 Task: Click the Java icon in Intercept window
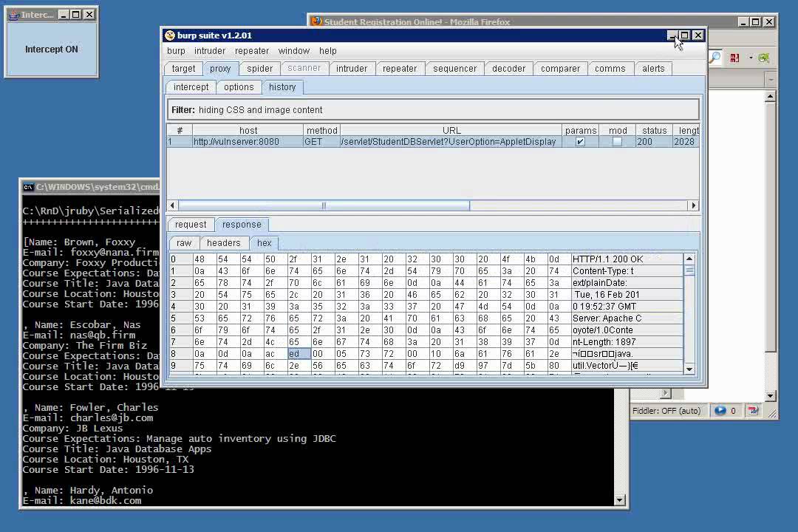coord(13,15)
